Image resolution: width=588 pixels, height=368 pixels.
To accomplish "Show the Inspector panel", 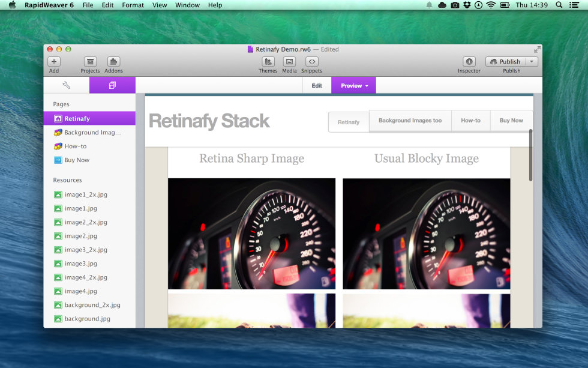I will 469,62.
